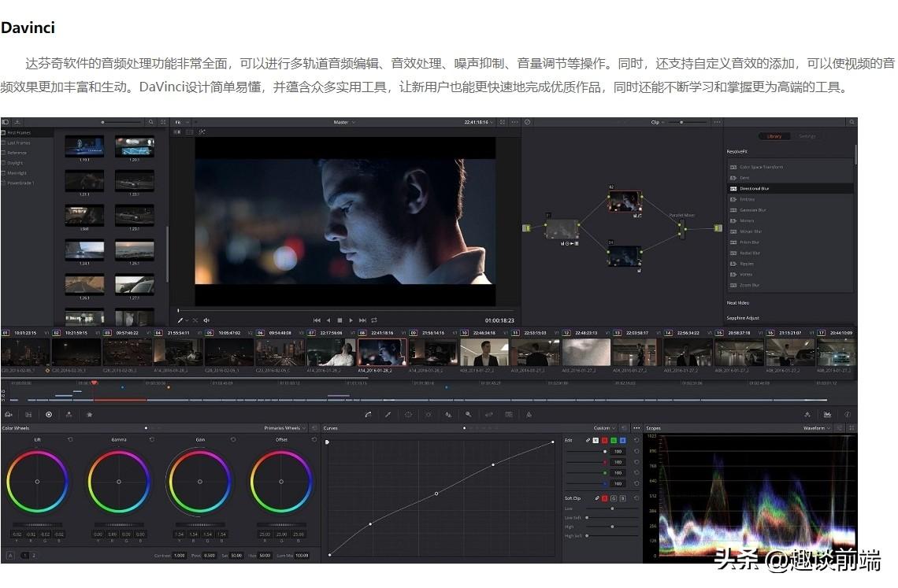Image resolution: width=898 pixels, height=588 pixels.
Task: Click the OpenFX library search icon
Action: click(x=852, y=122)
